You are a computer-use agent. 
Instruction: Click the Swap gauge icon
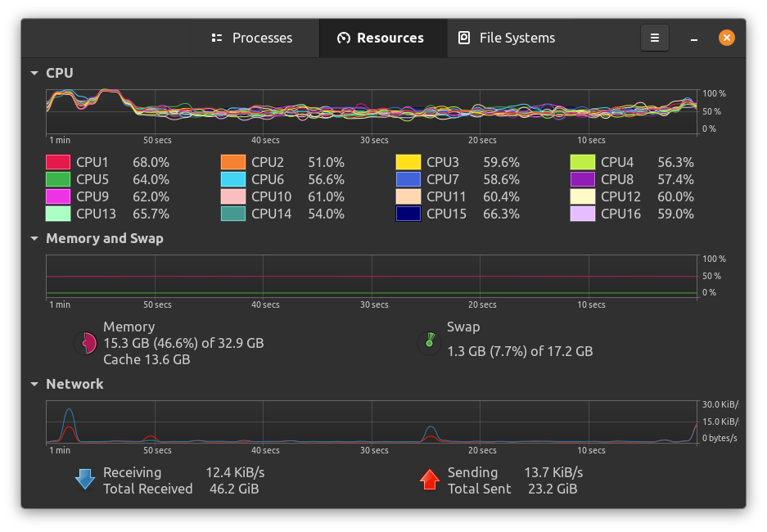pos(429,343)
